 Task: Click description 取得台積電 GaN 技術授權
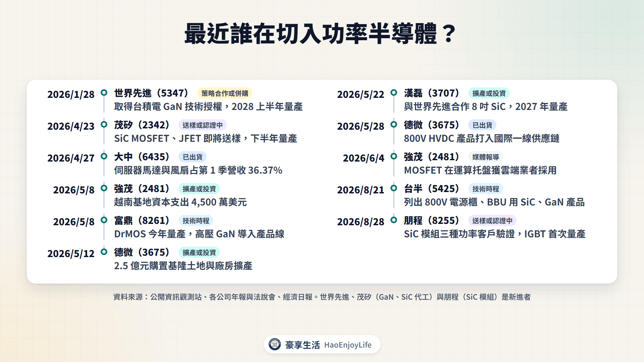[208, 107]
